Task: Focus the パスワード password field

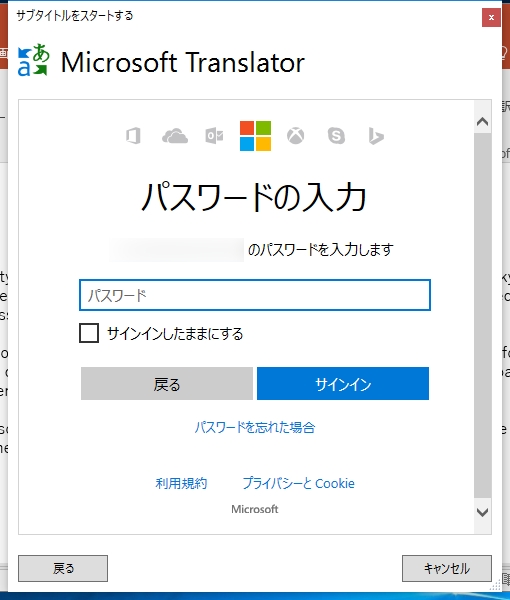Action: (x=255, y=295)
